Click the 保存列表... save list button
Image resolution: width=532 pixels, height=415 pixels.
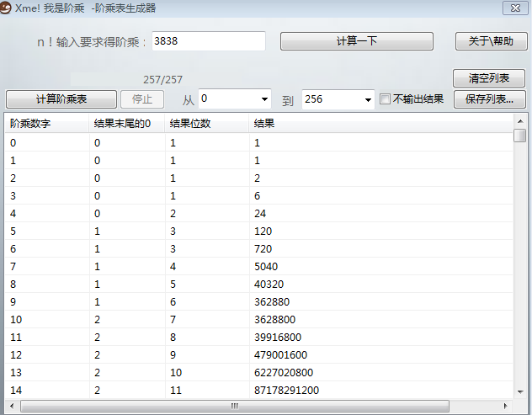pyautogui.click(x=489, y=99)
